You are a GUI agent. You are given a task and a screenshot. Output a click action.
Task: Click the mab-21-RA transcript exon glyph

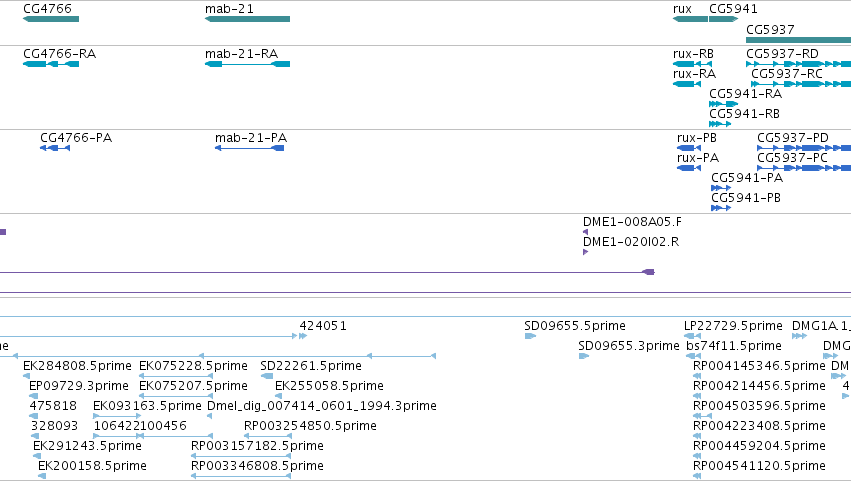247,64
